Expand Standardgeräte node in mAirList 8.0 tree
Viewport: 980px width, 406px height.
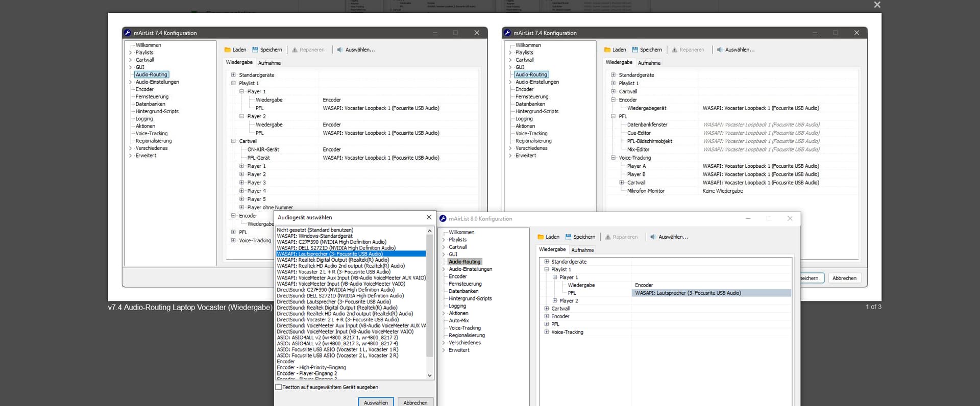pyautogui.click(x=546, y=262)
